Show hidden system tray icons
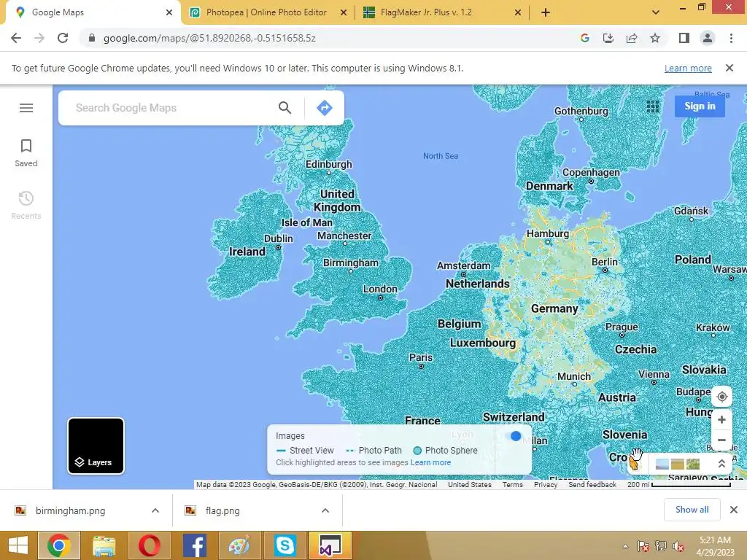The height and width of the screenshot is (560, 747). 625,546
